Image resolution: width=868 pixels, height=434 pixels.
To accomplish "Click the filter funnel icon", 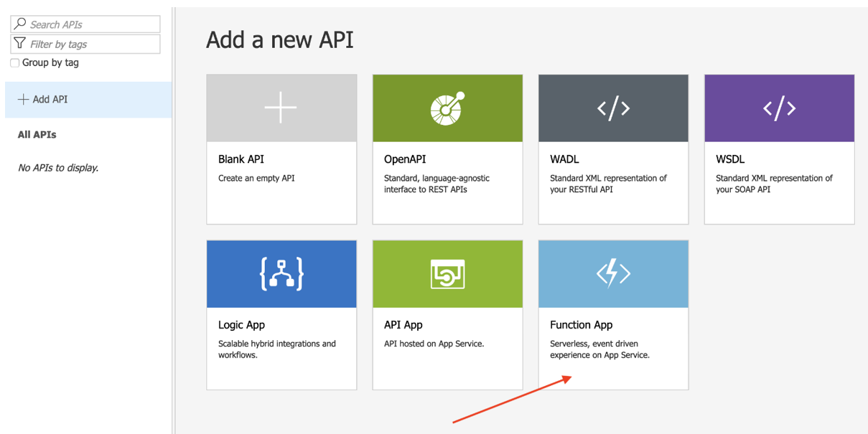I will tap(19, 44).
